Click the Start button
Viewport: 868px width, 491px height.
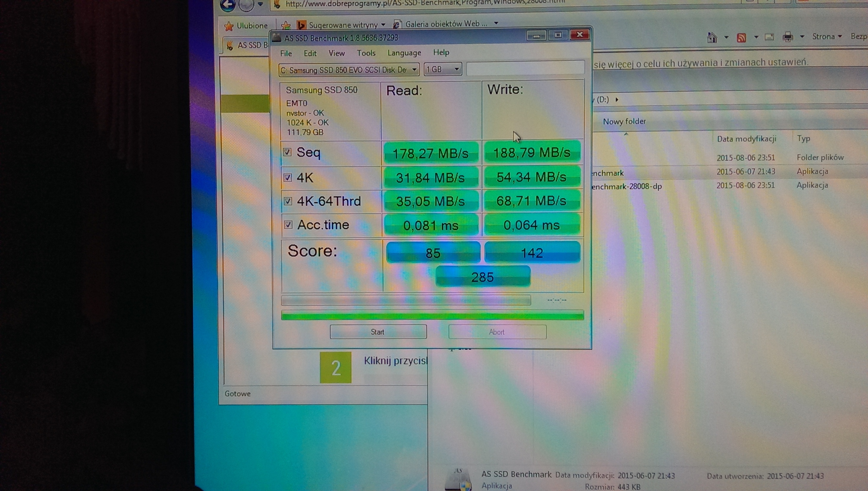click(x=378, y=332)
